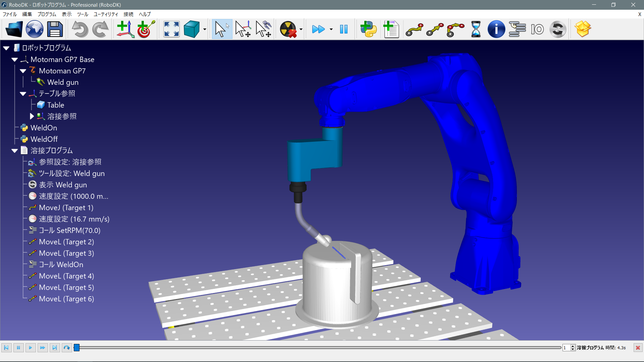The image size is (644, 362).
Task: Open view cube dropdown arrow
Action: pyautogui.click(x=205, y=29)
